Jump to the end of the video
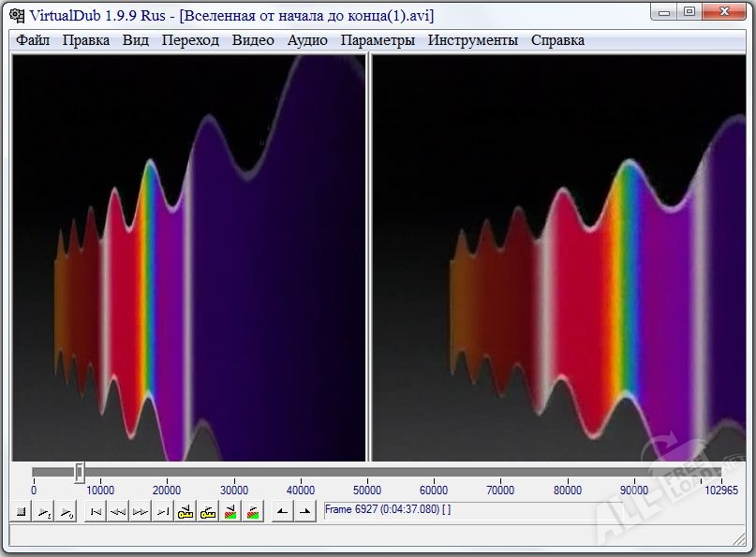Viewport: 756px width, 557px height. (162, 512)
